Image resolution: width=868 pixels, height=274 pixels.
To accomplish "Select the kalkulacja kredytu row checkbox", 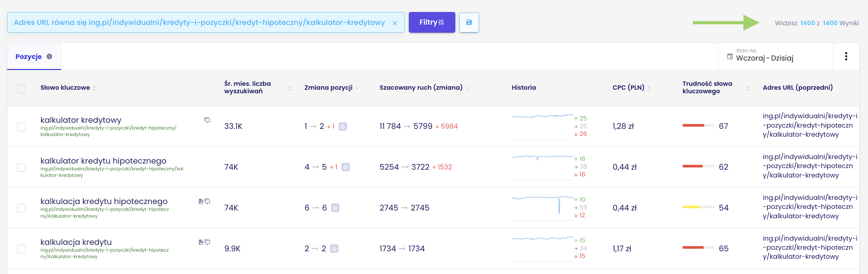I will [21, 249].
